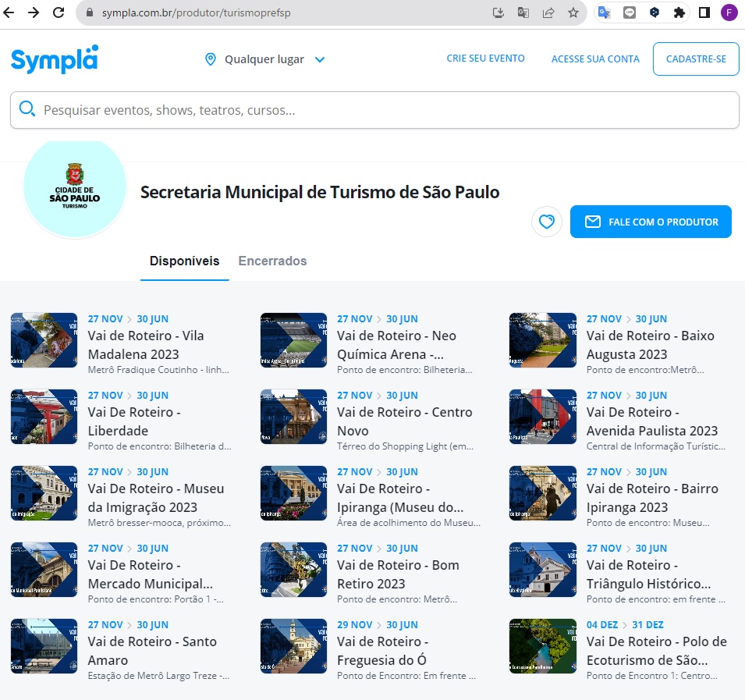
Task: Open the chat-bubble browser extension icon
Action: [x=630, y=12]
